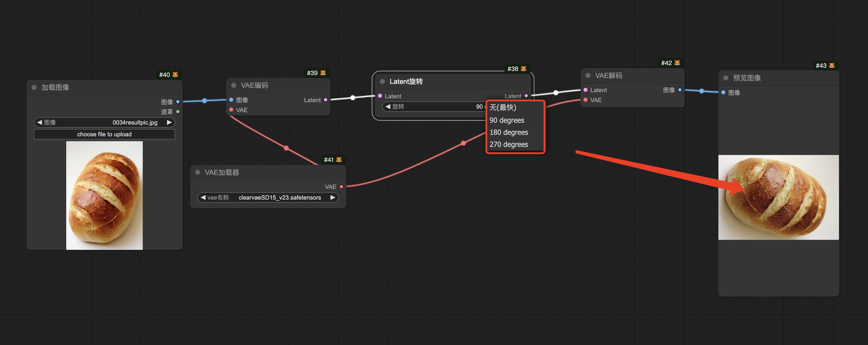Click the VAE output dot on the VAE加载器 node
The image size is (868, 345).
[341, 187]
